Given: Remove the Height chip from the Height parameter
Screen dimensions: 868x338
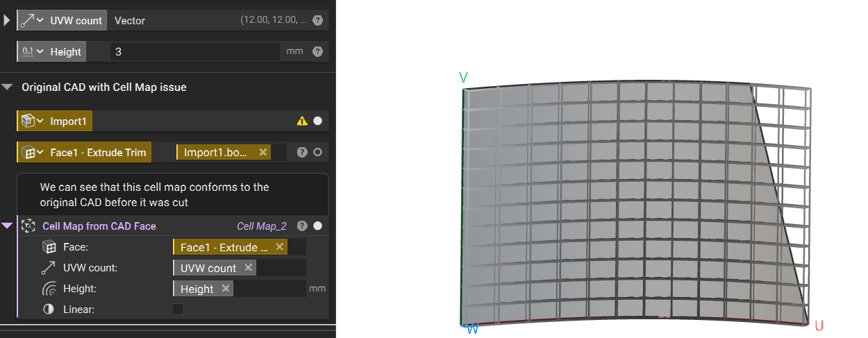Looking at the screenshot, I should tap(225, 289).
